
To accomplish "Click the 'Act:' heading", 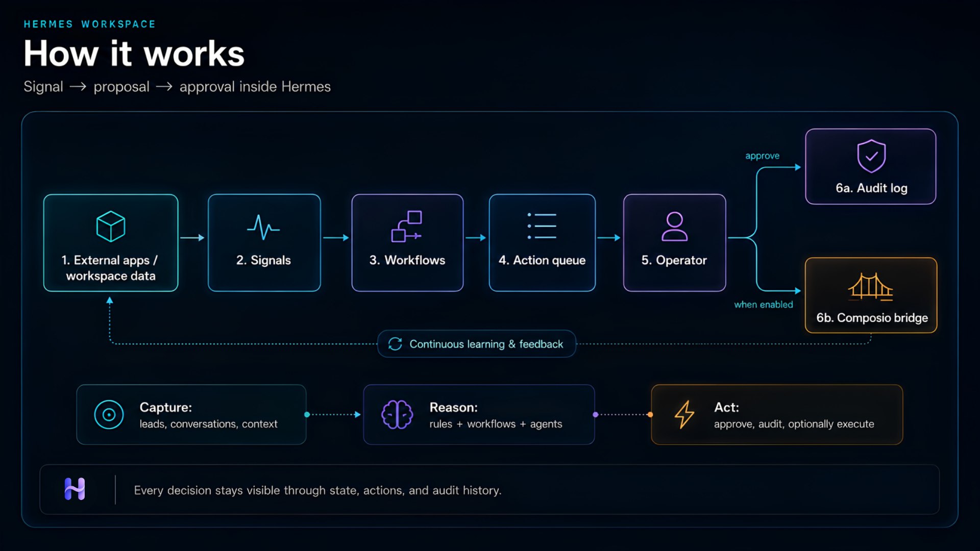I will (x=726, y=407).
